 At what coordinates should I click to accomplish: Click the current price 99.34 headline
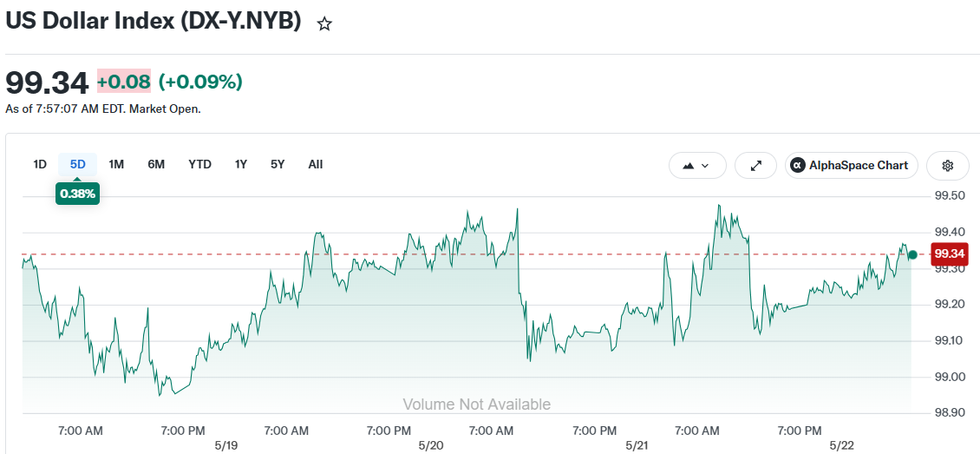[x=47, y=82]
